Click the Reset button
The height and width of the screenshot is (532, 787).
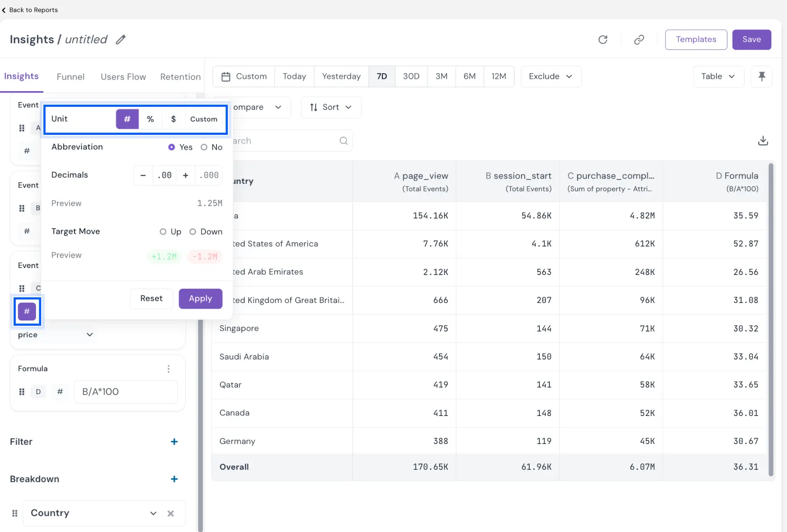(x=151, y=299)
